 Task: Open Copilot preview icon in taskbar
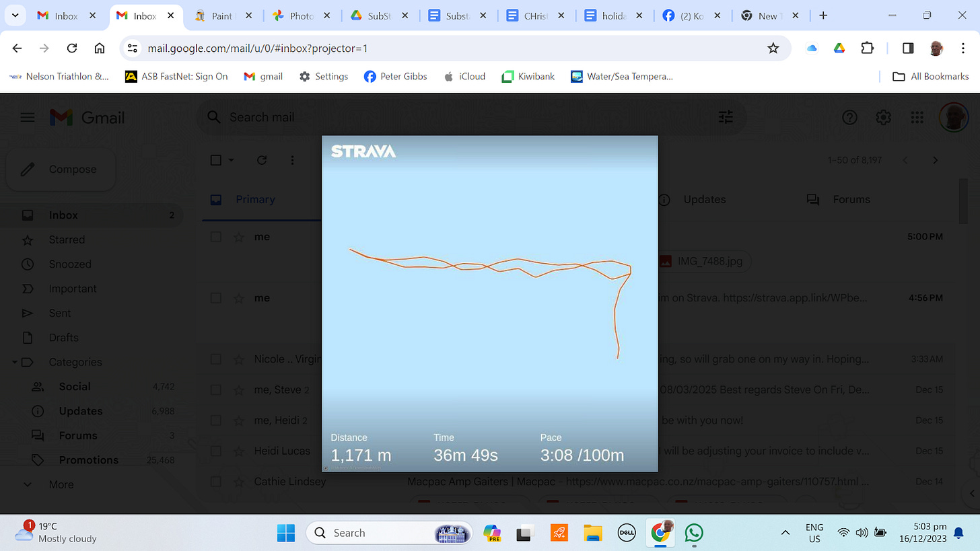pyautogui.click(x=492, y=533)
